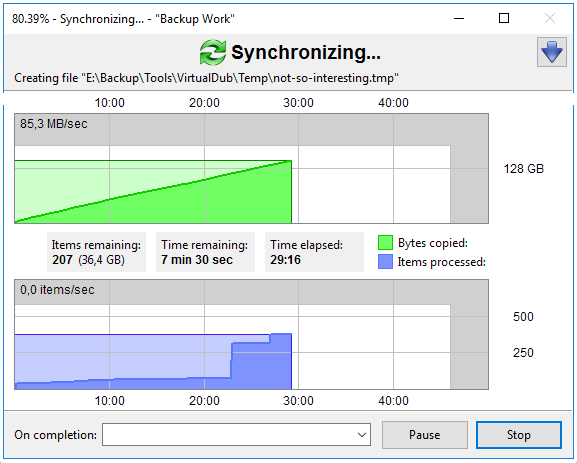577x463 pixels.
Task: Click the 85,3 MB/sec speed label
Action: [x=54, y=124]
